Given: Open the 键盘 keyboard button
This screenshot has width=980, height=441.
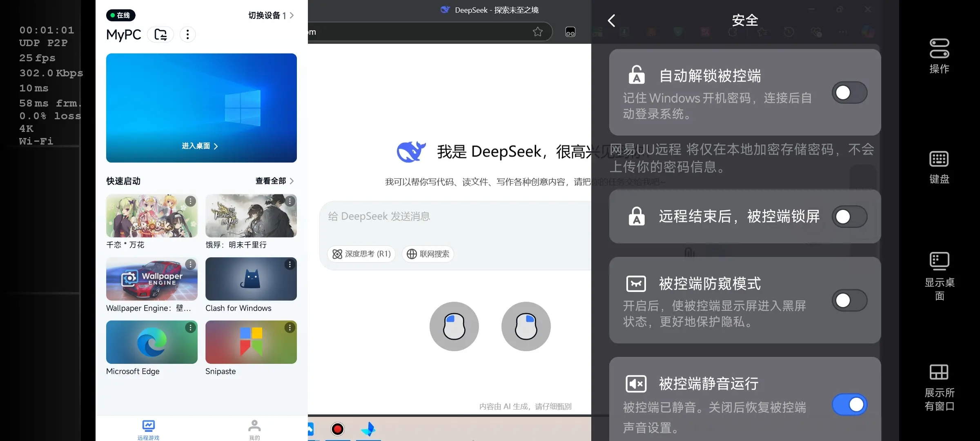Looking at the screenshot, I should tap(939, 167).
